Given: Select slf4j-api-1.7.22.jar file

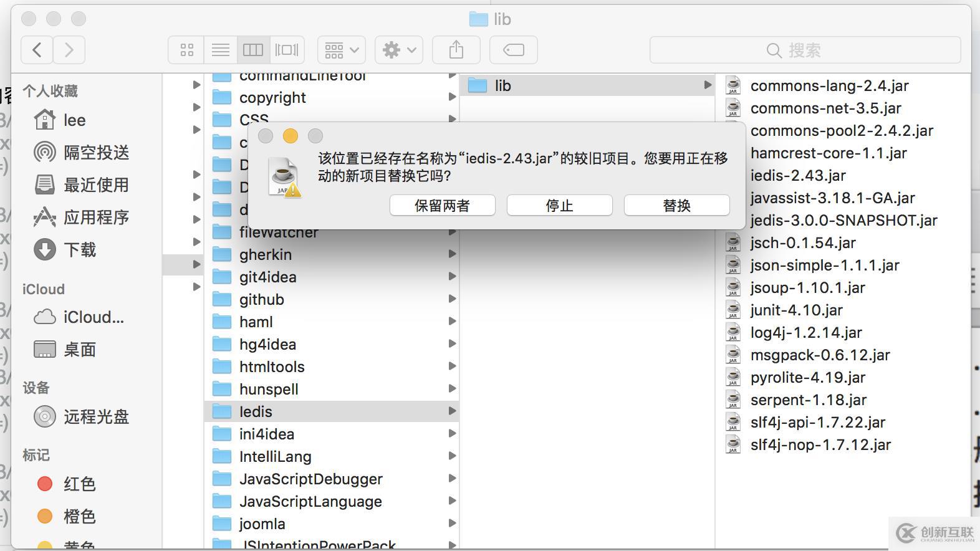Looking at the screenshot, I should click(818, 422).
